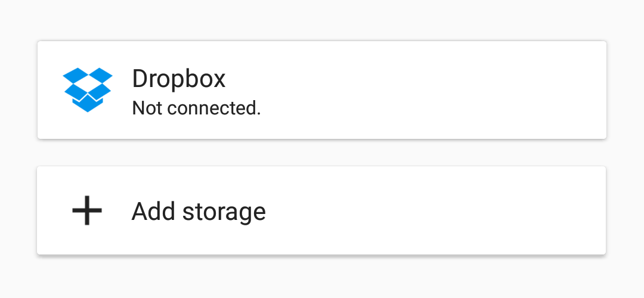Image resolution: width=644 pixels, height=298 pixels.
Task: Open the Dropbox storage entry
Action: [x=322, y=90]
